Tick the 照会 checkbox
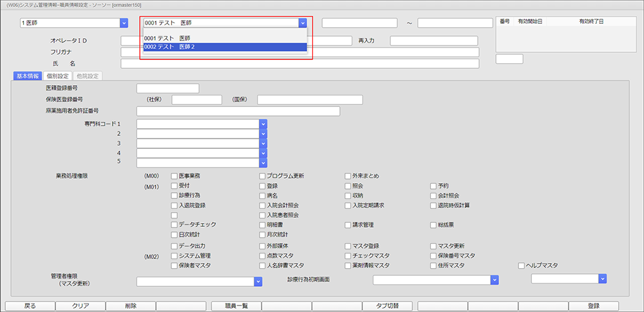This screenshot has width=644, height=312. click(348, 186)
